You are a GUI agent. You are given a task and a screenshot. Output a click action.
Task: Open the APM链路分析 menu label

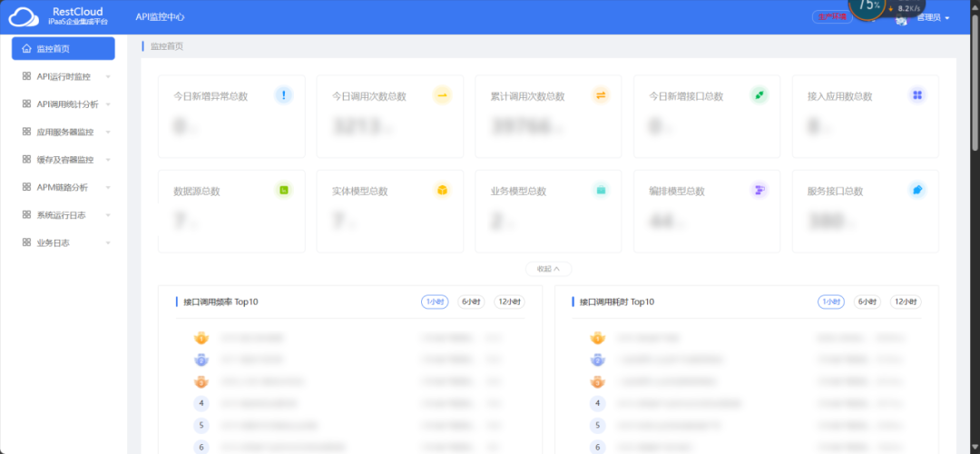pos(63,188)
